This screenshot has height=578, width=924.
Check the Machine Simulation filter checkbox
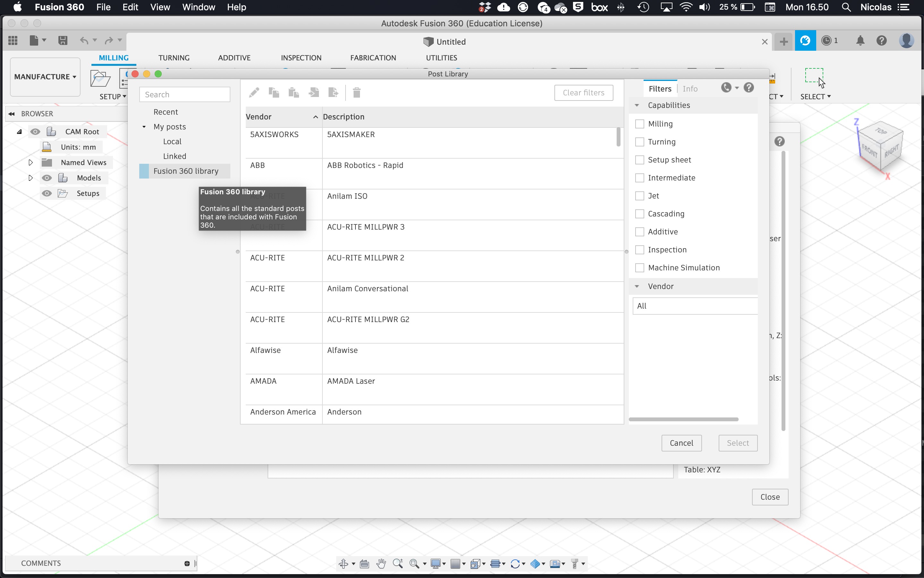click(639, 267)
